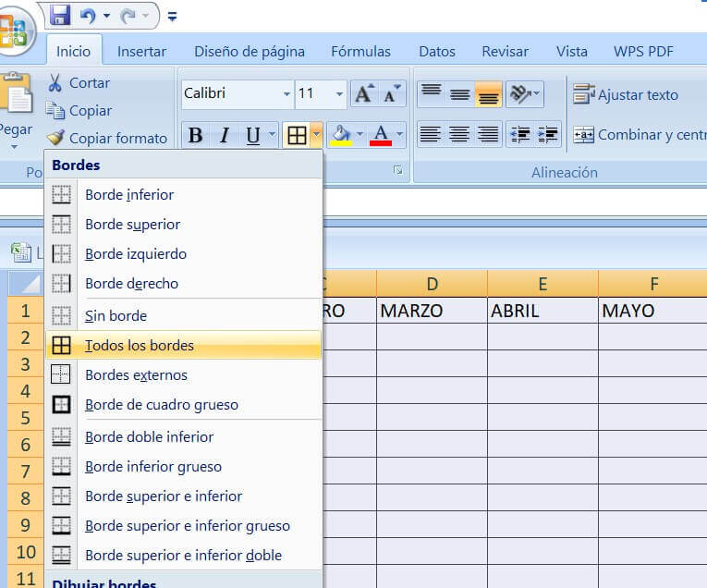The image size is (707, 588).
Task: Open the Datos tab
Action: [437, 52]
